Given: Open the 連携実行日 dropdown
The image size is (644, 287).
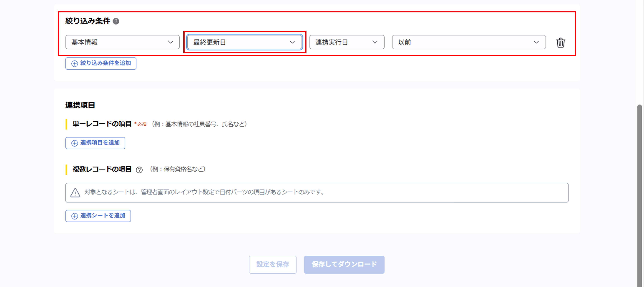Looking at the screenshot, I should 347,42.
